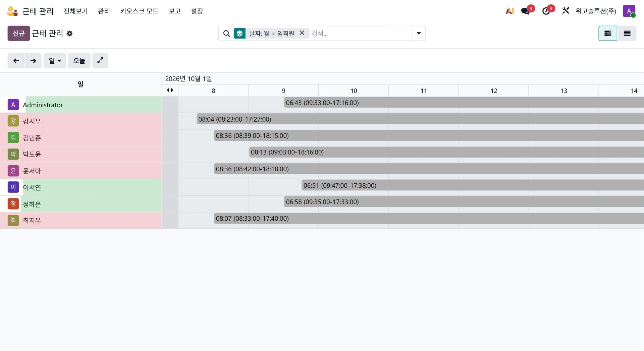Open the 근태 관리 settings gear
The image size is (644, 351).
pos(69,34)
